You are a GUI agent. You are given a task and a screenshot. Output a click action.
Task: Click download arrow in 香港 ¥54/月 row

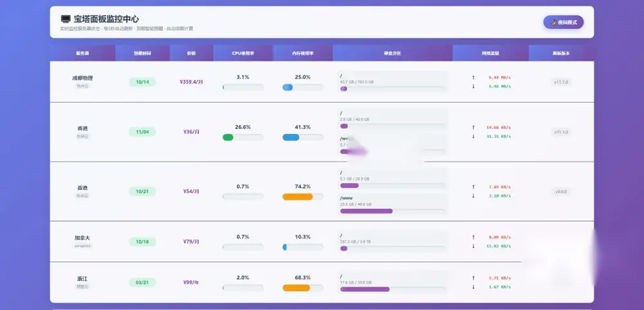(x=473, y=196)
